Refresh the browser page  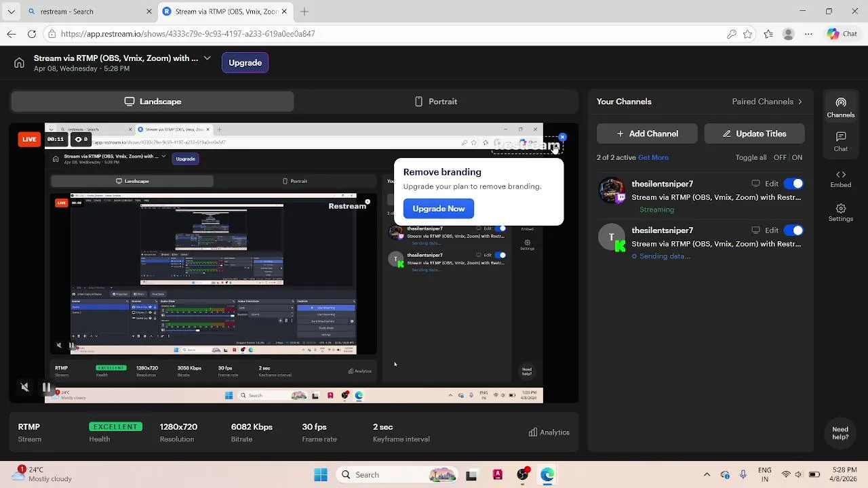[32, 34]
